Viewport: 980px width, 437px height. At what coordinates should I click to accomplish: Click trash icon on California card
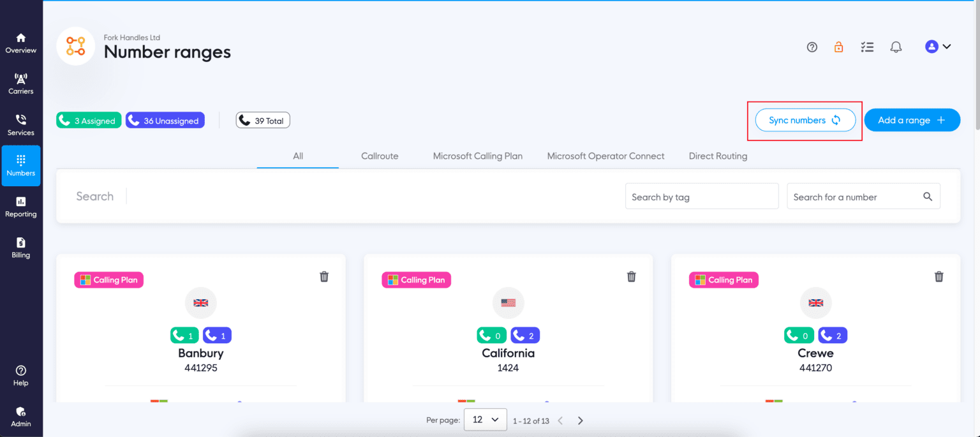632,276
